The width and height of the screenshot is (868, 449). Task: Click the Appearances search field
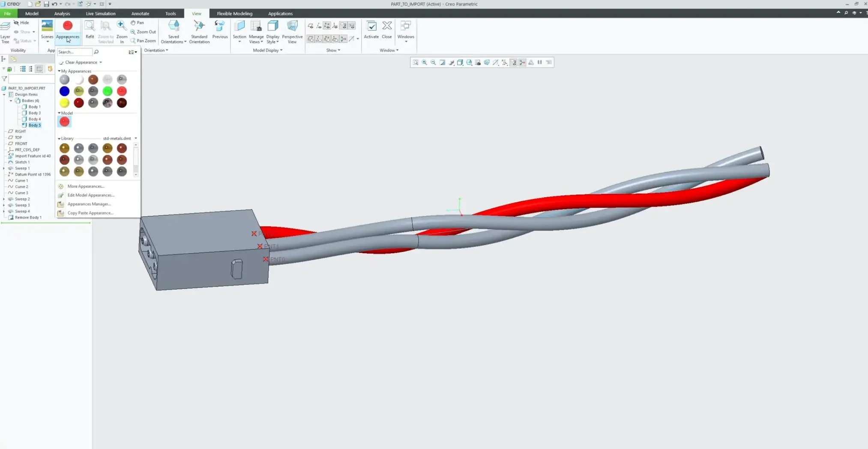(x=75, y=52)
